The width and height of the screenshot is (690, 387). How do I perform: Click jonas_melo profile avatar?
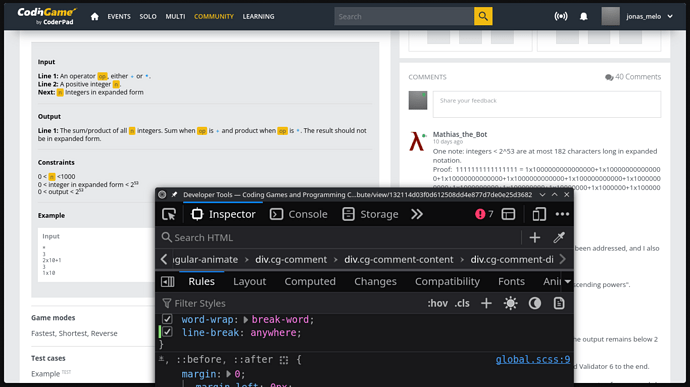610,16
